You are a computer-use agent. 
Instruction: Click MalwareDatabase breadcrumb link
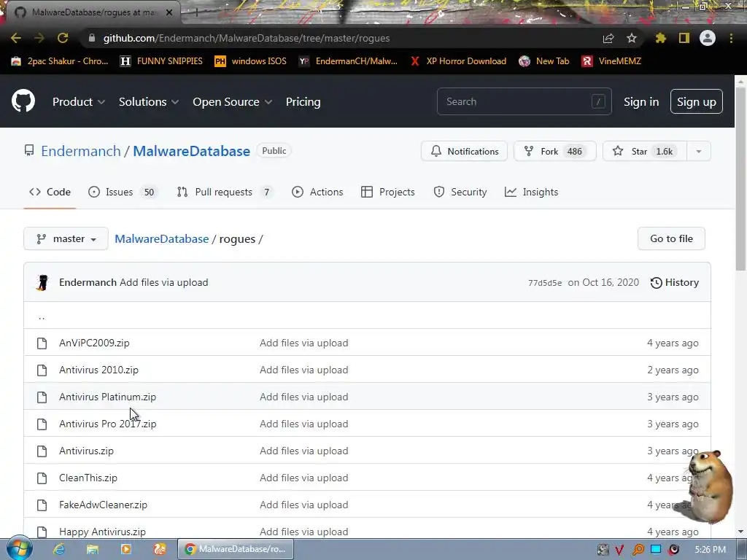pyautogui.click(x=161, y=238)
